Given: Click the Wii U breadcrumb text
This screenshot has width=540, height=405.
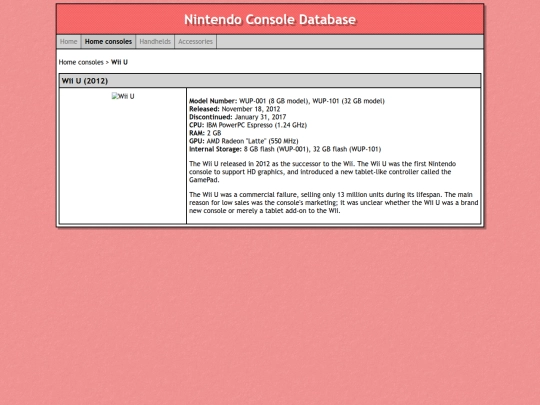Looking at the screenshot, I should pyautogui.click(x=119, y=62).
